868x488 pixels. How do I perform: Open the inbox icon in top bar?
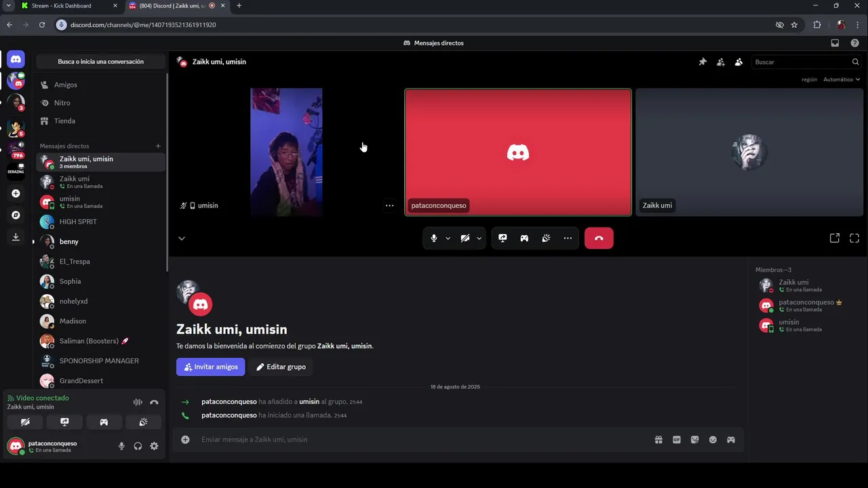835,43
